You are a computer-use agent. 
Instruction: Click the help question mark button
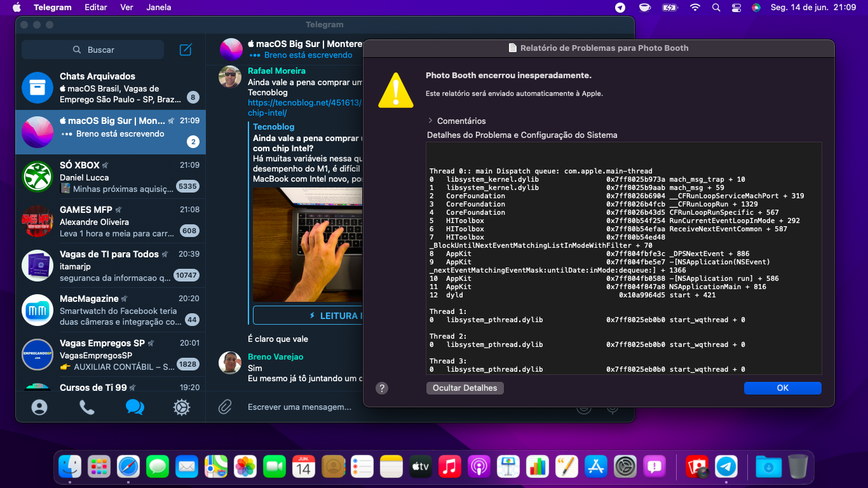(x=382, y=388)
